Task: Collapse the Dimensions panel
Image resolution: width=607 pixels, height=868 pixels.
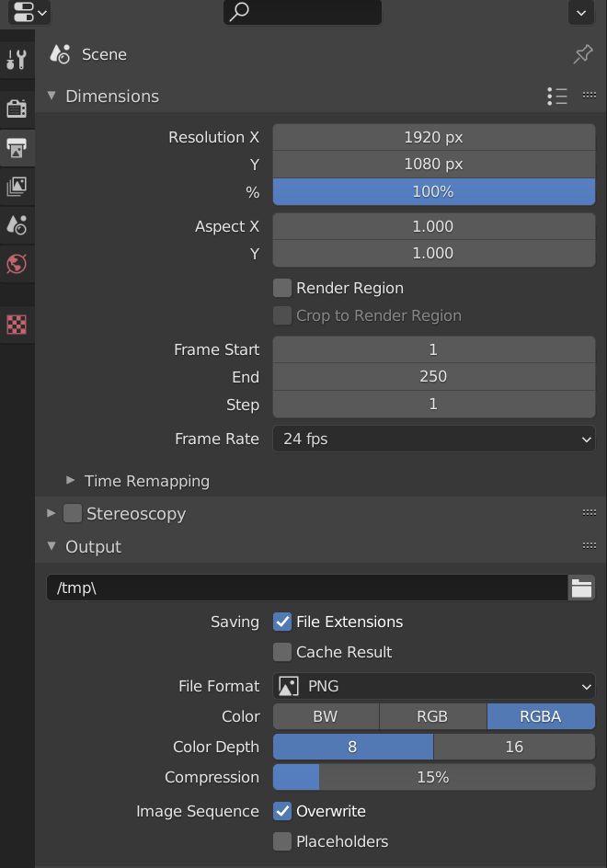Action: coord(52,96)
